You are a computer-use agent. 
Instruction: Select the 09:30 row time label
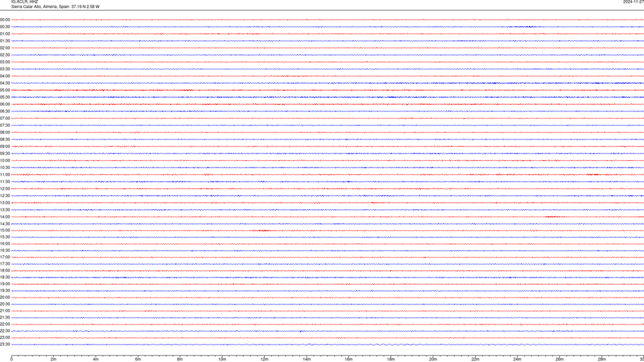point(5,154)
